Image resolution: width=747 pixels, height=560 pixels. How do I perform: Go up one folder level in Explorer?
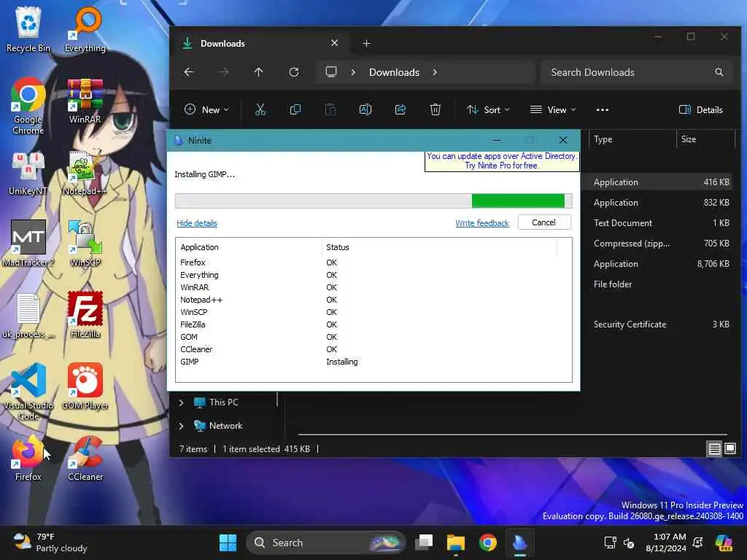(x=259, y=72)
